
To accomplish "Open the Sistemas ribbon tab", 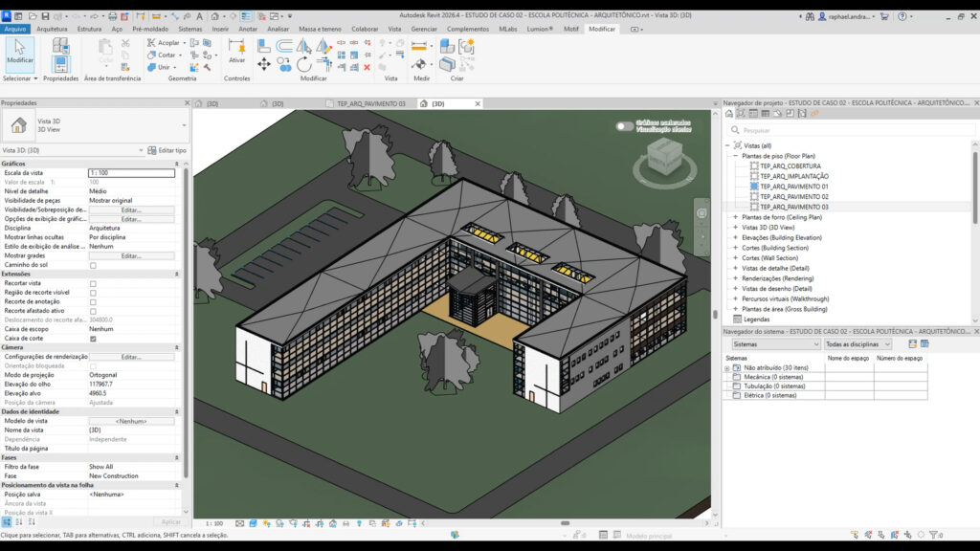I will click(190, 29).
